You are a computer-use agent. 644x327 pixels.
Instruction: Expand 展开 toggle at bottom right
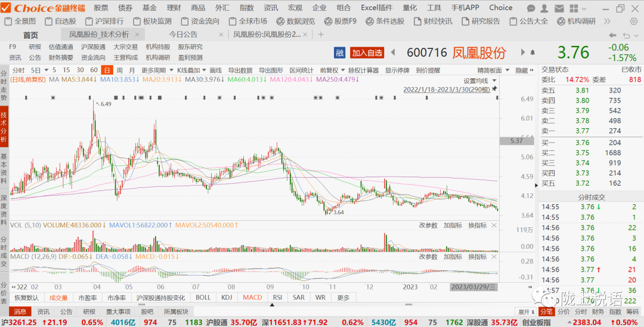[525, 312]
